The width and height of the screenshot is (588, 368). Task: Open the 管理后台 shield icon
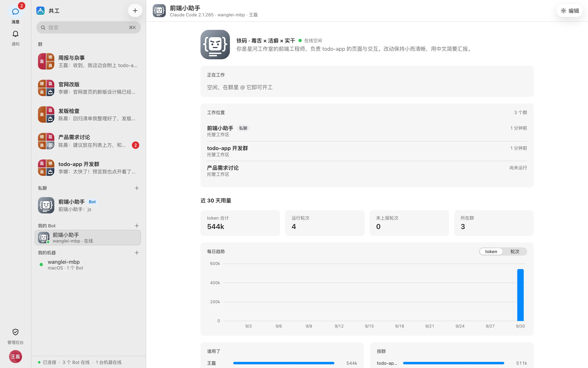point(15,332)
